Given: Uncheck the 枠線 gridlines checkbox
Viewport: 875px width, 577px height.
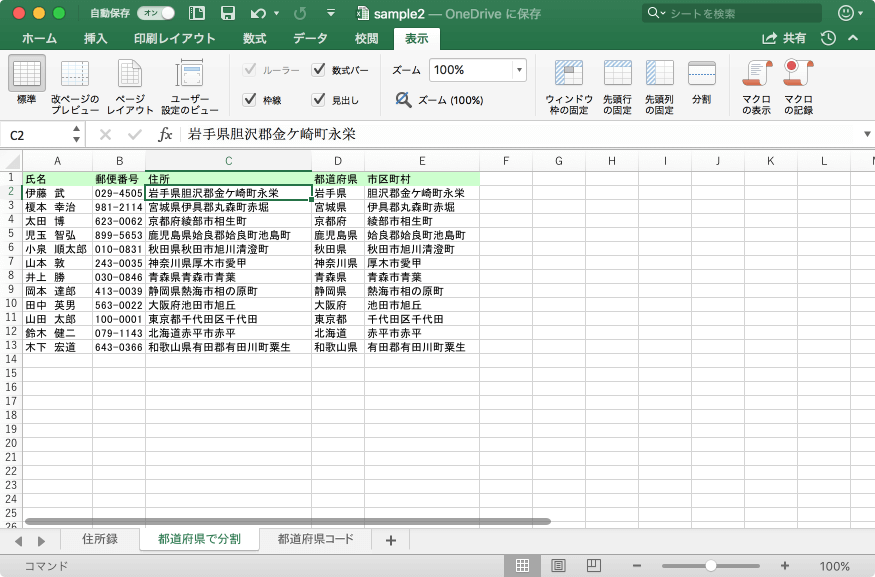Looking at the screenshot, I should click(249, 100).
